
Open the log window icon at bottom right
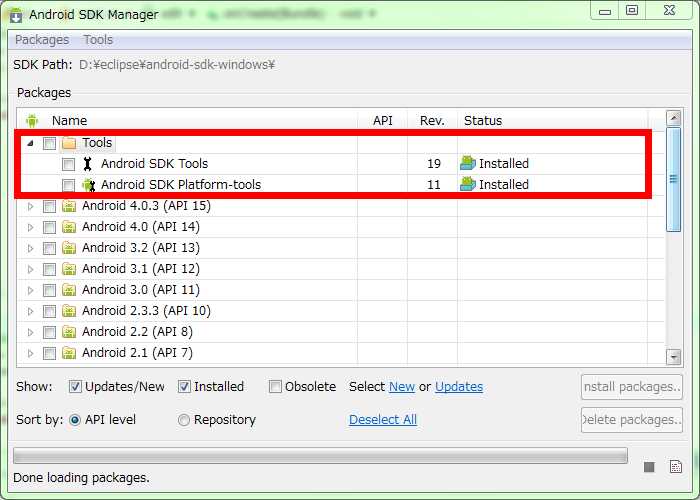click(x=676, y=467)
